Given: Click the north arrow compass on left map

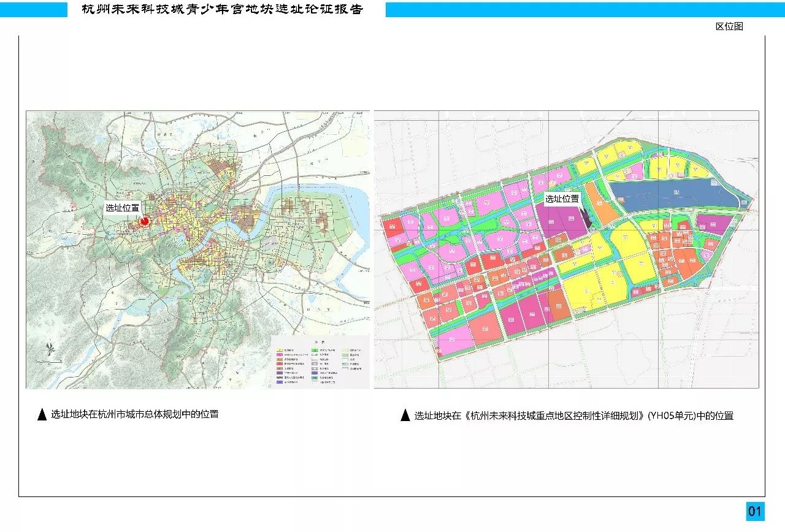Looking at the screenshot, I should point(51,351).
